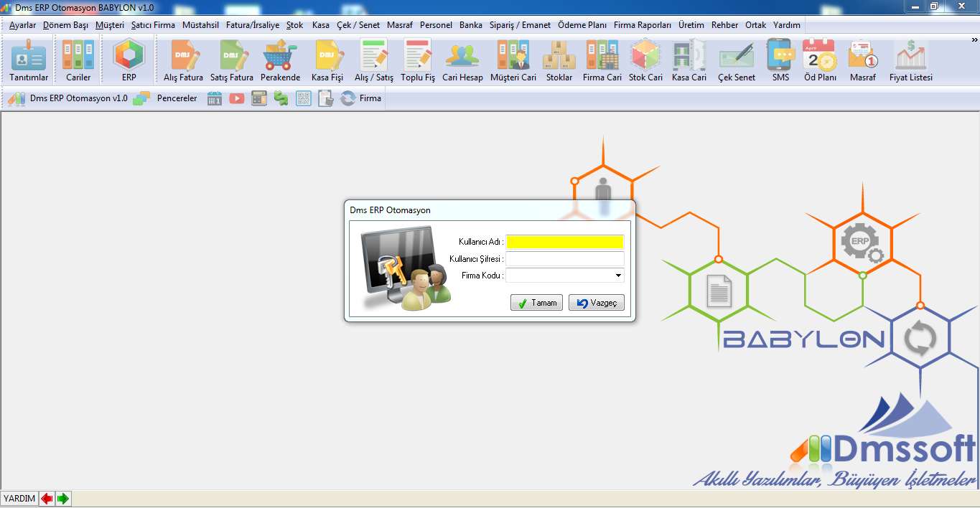Open the QR code icon
The image size is (980, 508).
pos(304,98)
